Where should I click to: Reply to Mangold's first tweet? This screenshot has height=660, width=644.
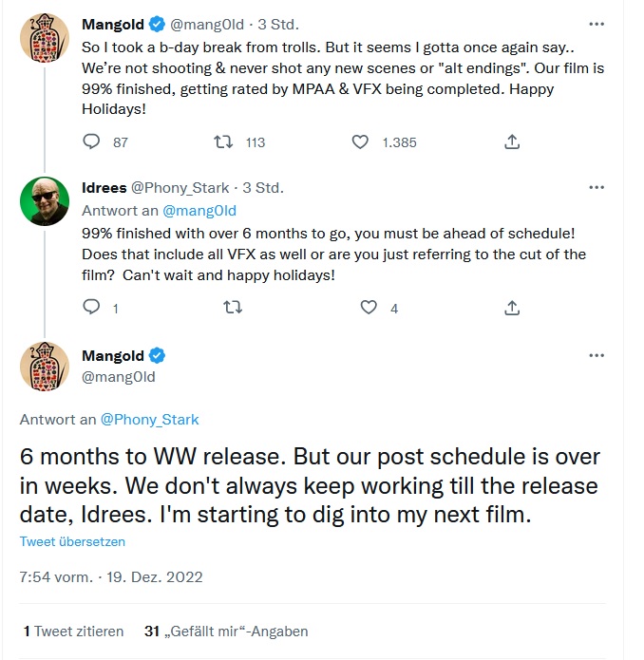92,142
